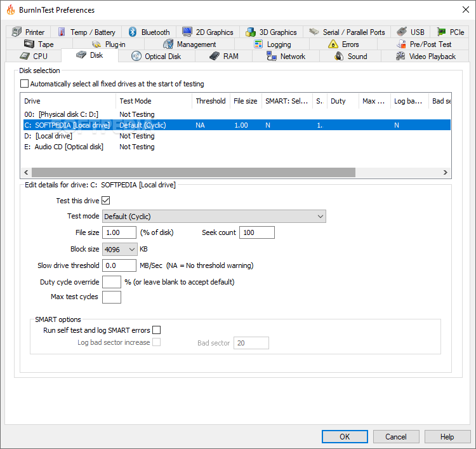
Task: Open the Test mode dropdown
Action: coord(214,217)
